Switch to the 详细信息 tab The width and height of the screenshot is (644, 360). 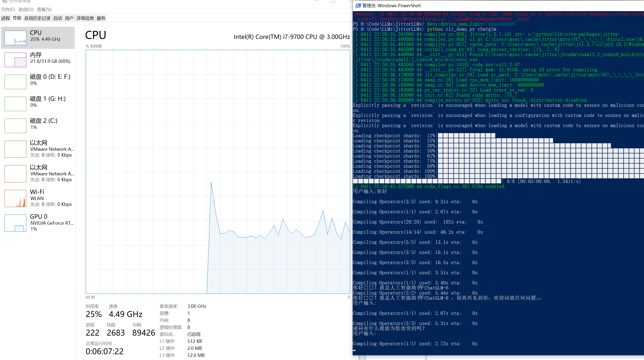tap(85, 18)
